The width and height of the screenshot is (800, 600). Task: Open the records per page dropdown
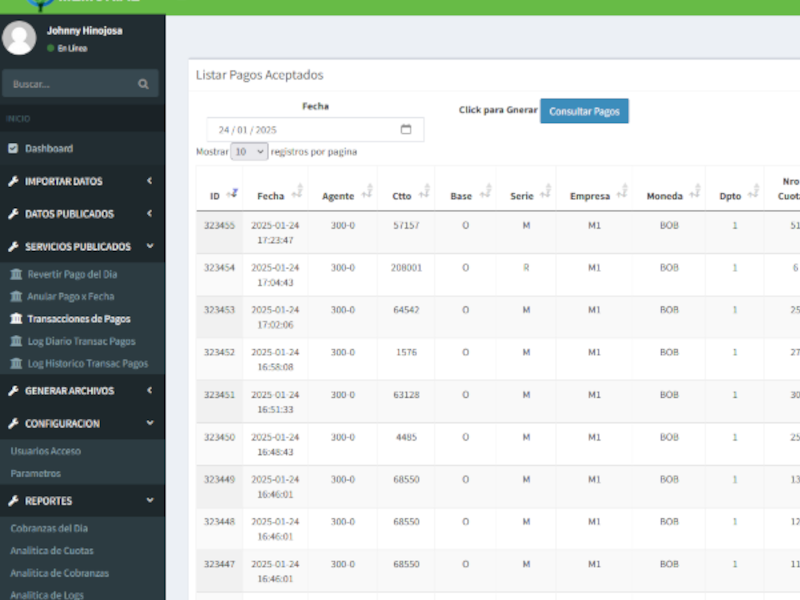(249, 152)
